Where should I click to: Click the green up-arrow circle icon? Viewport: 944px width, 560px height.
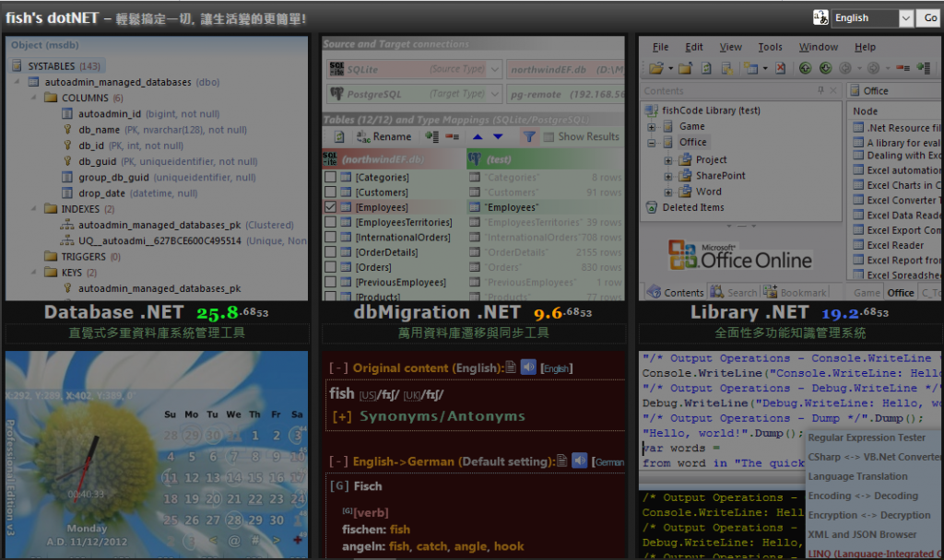(x=805, y=68)
